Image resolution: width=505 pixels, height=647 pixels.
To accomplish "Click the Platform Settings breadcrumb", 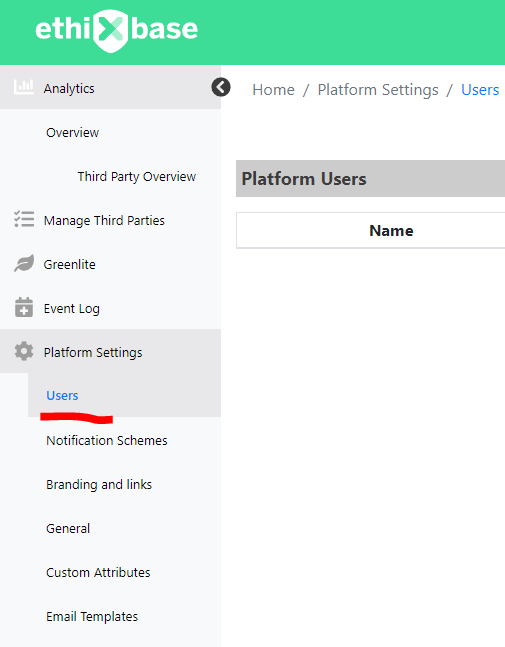I will click(378, 90).
